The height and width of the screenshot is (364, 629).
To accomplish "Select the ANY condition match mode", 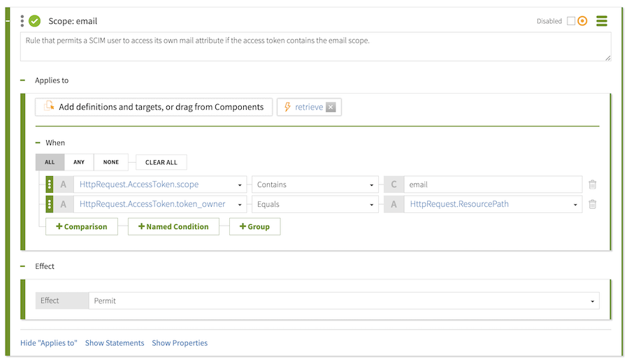I will 79,162.
